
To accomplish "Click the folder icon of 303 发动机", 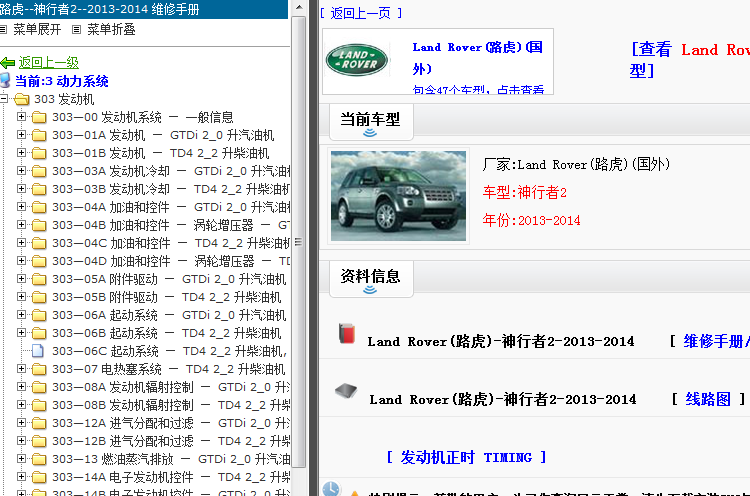I will coord(22,99).
